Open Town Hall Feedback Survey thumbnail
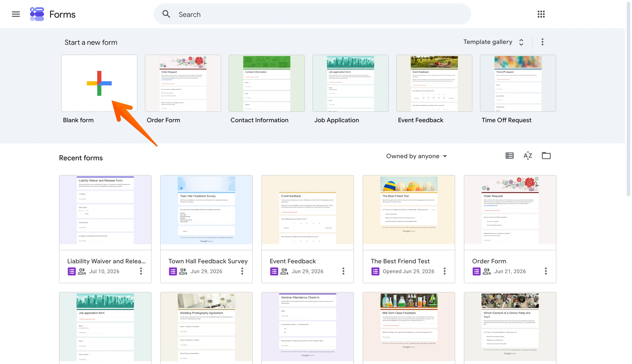 click(x=206, y=212)
